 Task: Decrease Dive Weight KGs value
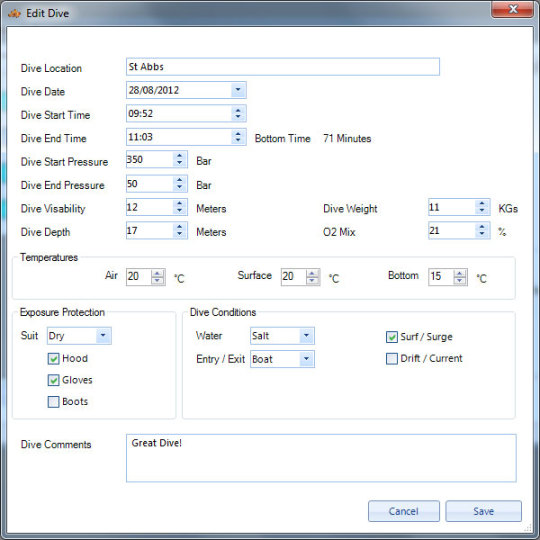(x=482, y=210)
